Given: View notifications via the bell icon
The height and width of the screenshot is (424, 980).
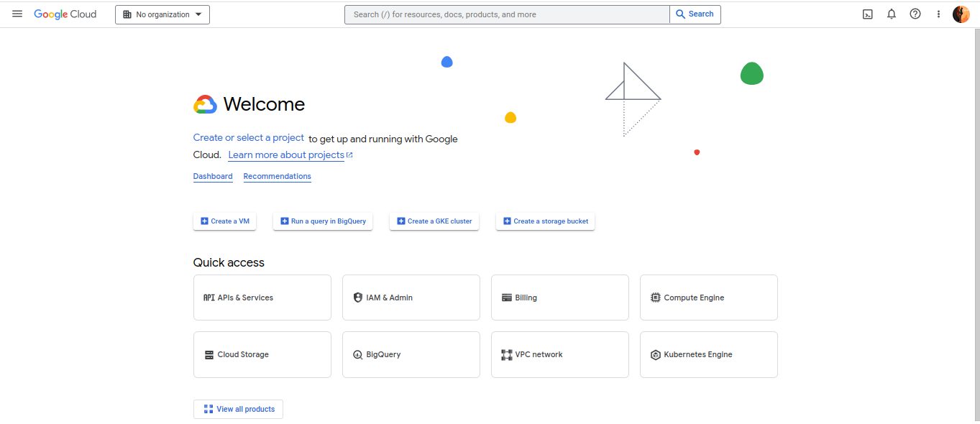Looking at the screenshot, I should [x=891, y=14].
